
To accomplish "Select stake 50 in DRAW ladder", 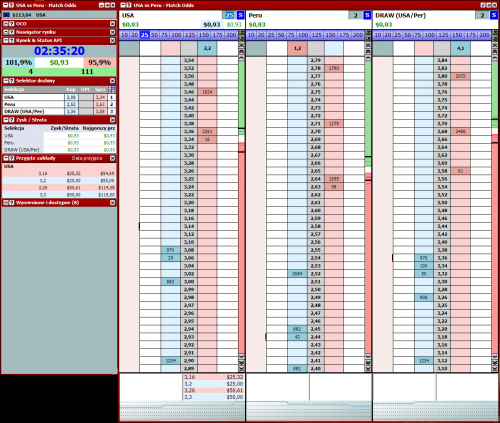I will click(x=408, y=35).
